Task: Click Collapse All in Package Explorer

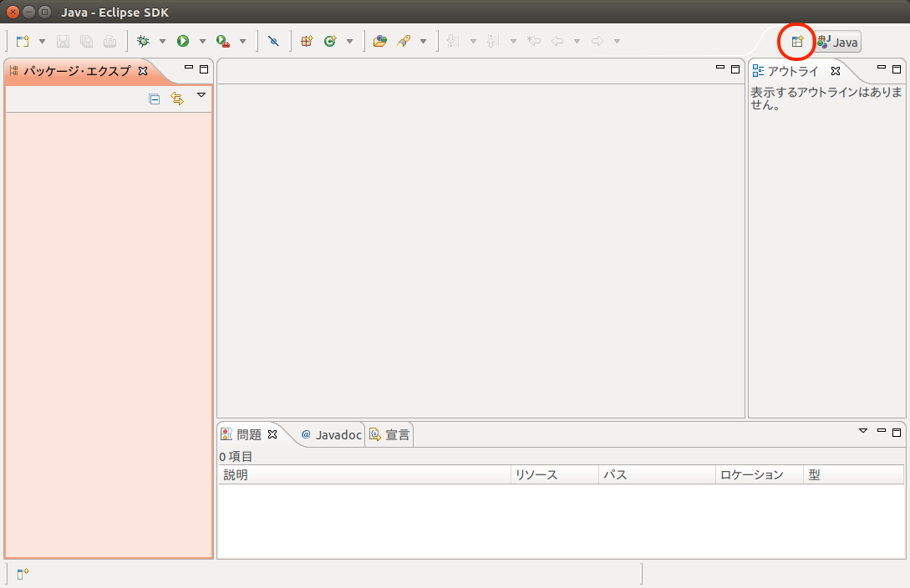Action: click(x=154, y=99)
